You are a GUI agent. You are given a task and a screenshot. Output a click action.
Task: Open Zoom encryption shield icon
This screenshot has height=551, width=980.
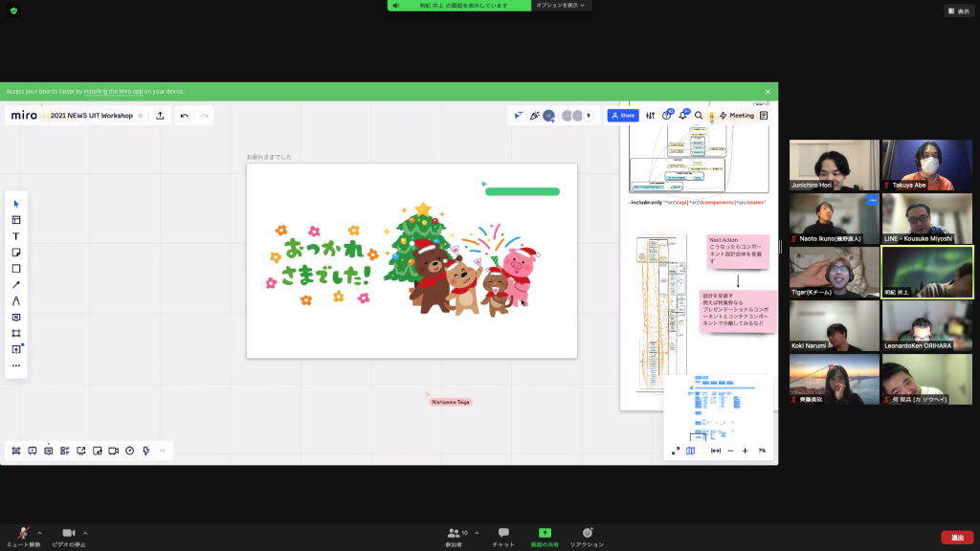click(x=13, y=11)
